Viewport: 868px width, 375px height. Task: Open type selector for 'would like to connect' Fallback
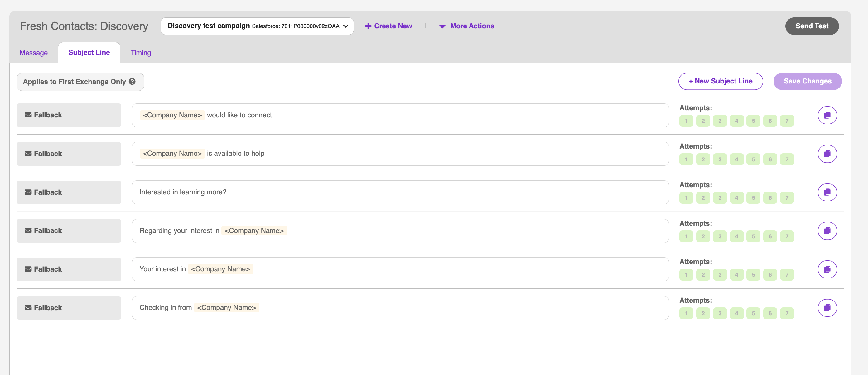69,115
